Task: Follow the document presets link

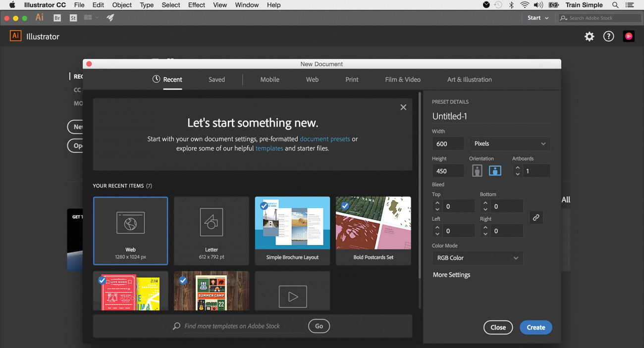Action: point(324,139)
